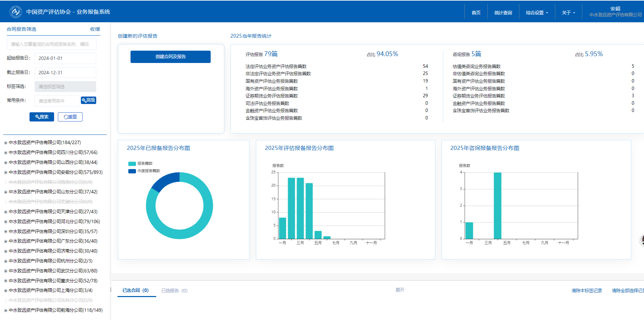644x320 pixels.
Task: Click the 清除本标签记录 link
Action: (x=586, y=291)
